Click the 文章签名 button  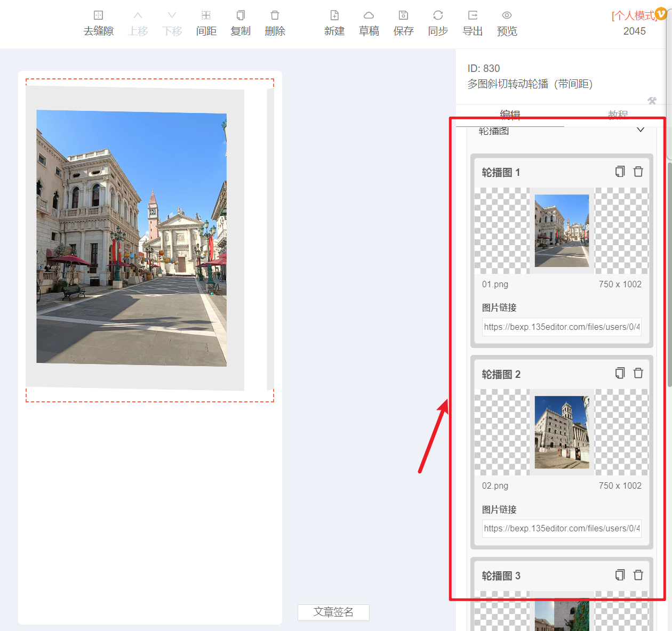click(x=333, y=612)
